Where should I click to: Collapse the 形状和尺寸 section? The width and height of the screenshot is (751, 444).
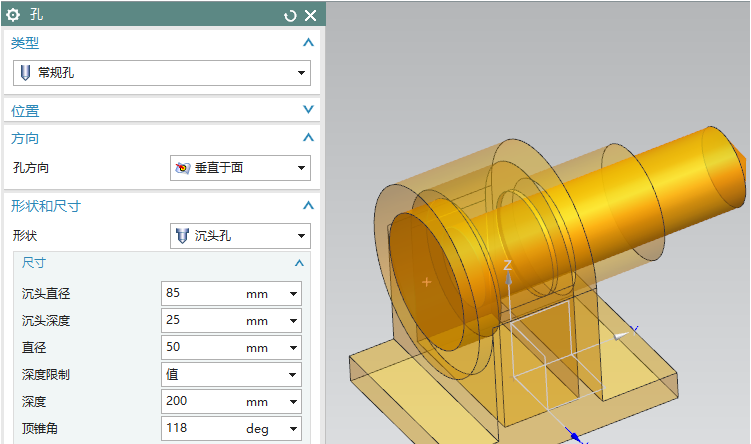308,206
